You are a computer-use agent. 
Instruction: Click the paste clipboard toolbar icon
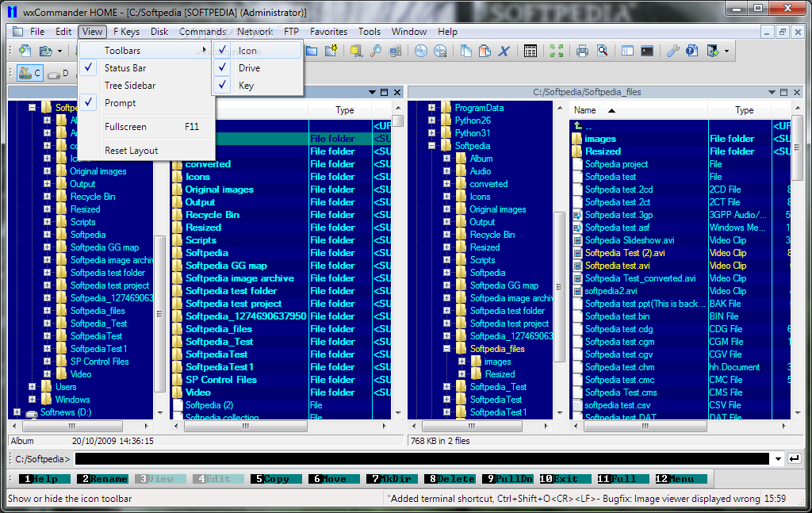point(485,51)
